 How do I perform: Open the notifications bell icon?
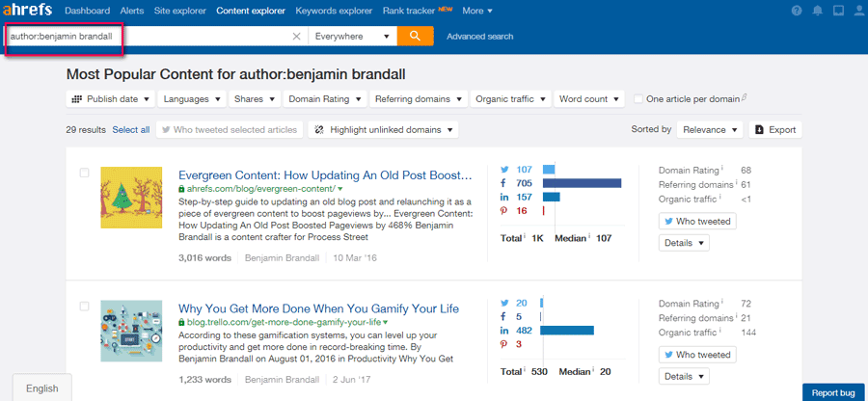817,11
